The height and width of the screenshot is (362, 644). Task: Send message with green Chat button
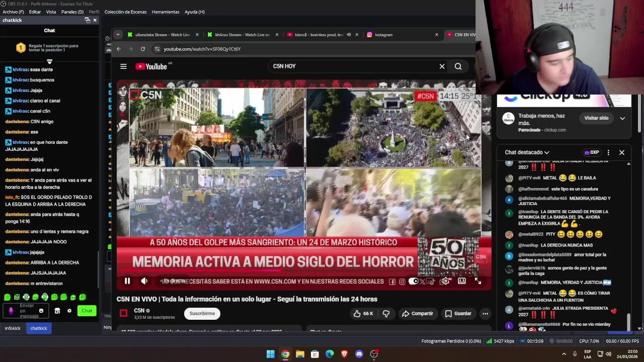click(87, 311)
